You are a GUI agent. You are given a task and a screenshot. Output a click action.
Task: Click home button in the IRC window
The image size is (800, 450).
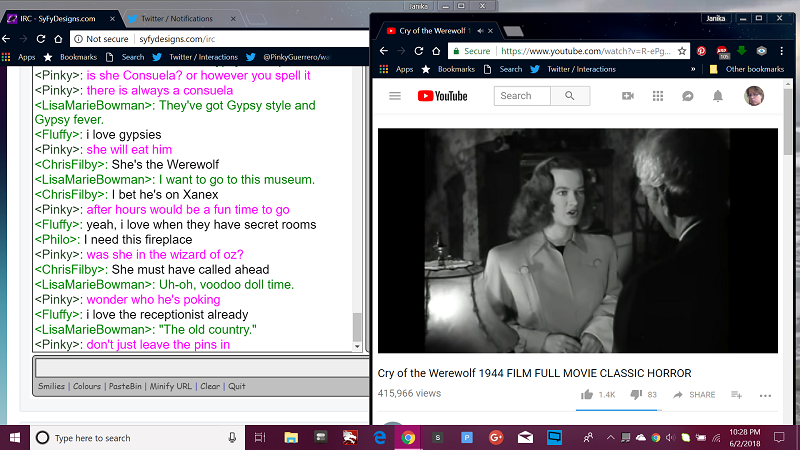point(58,39)
